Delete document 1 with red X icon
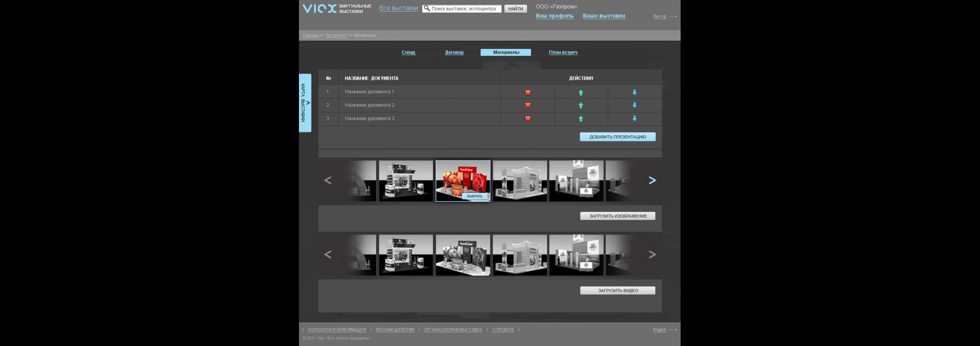Screen dimensions: 980x346 point(527,92)
